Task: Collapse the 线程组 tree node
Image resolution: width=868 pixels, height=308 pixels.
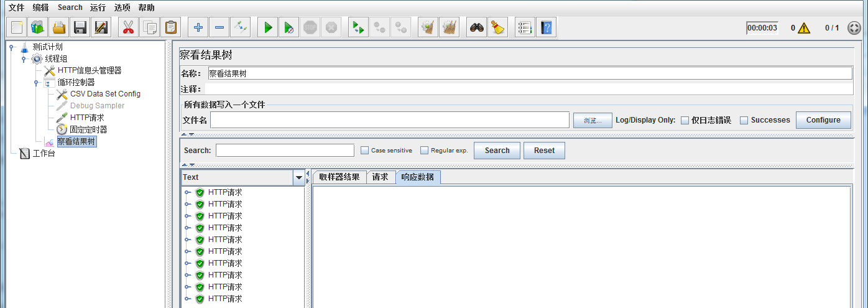Action: (x=24, y=59)
